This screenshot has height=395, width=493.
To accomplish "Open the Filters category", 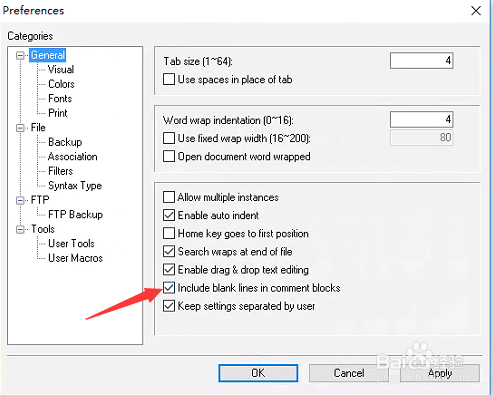I will point(60,171).
